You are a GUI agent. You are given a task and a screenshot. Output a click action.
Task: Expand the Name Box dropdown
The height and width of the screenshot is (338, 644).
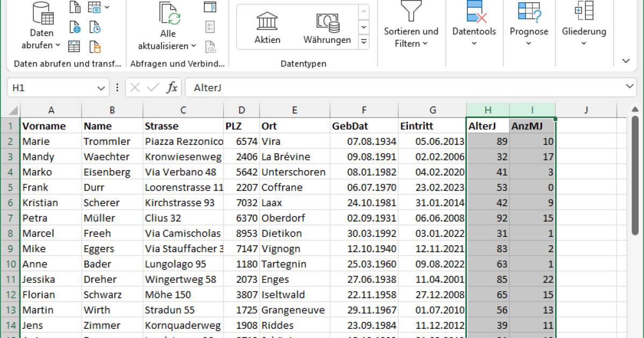101,88
